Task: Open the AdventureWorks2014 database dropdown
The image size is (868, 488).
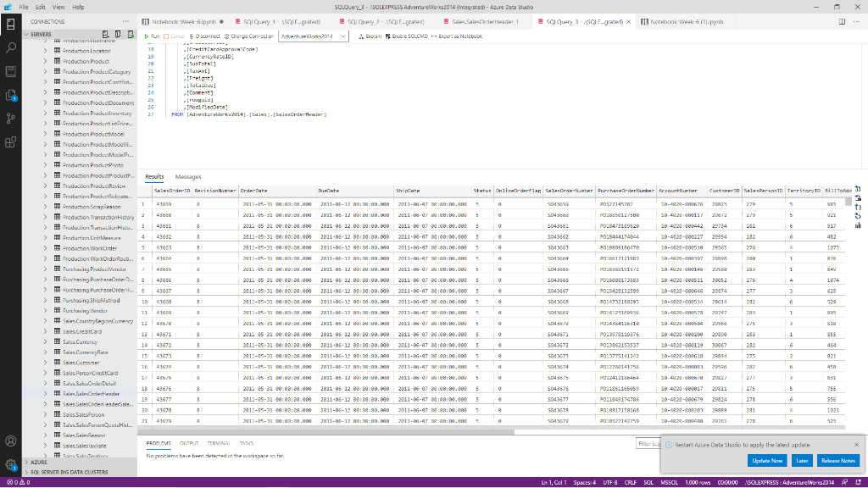Action: pyautogui.click(x=312, y=36)
